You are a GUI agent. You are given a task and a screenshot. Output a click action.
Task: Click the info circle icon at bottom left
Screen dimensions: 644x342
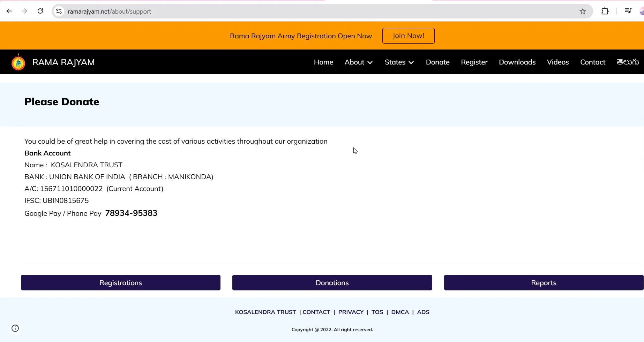tap(15, 328)
